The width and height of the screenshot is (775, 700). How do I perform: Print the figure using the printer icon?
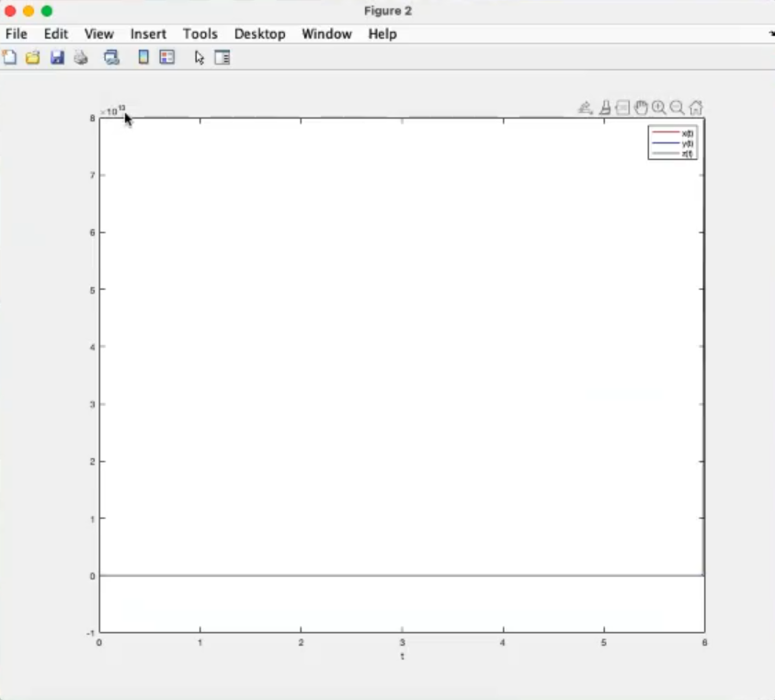click(81, 57)
